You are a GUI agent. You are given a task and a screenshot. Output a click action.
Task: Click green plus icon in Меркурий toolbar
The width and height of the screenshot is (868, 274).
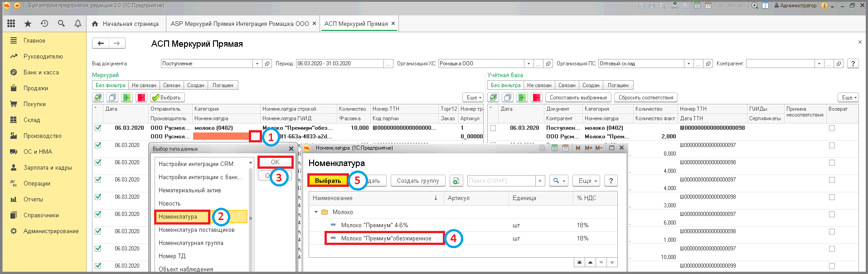click(x=127, y=98)
